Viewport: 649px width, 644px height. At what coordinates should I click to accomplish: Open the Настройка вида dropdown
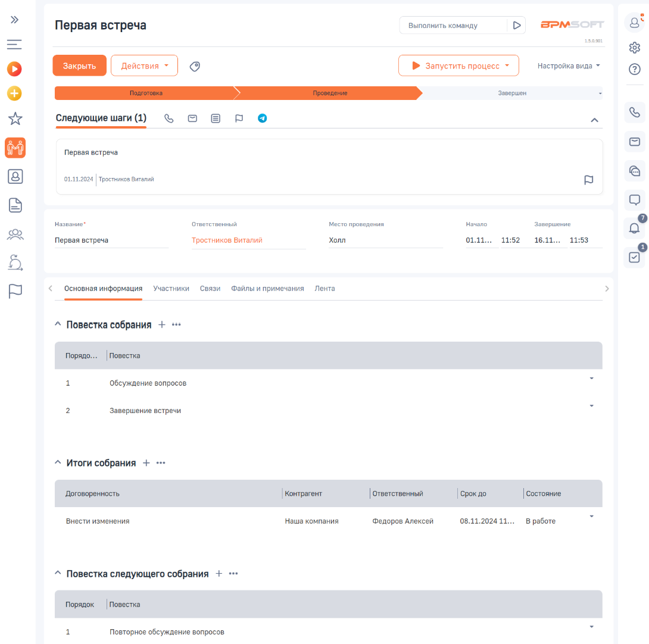click(569, 66)
